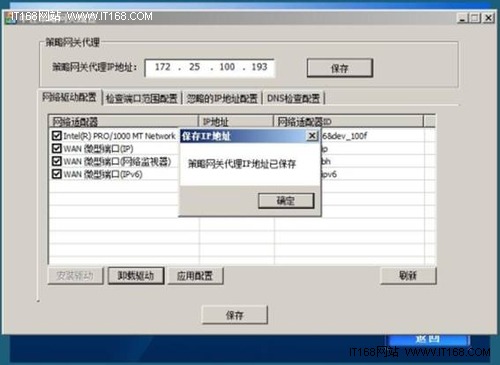
Task: Open the 忽略的IP地址配置 tab
Action: (x=222, y=98)
